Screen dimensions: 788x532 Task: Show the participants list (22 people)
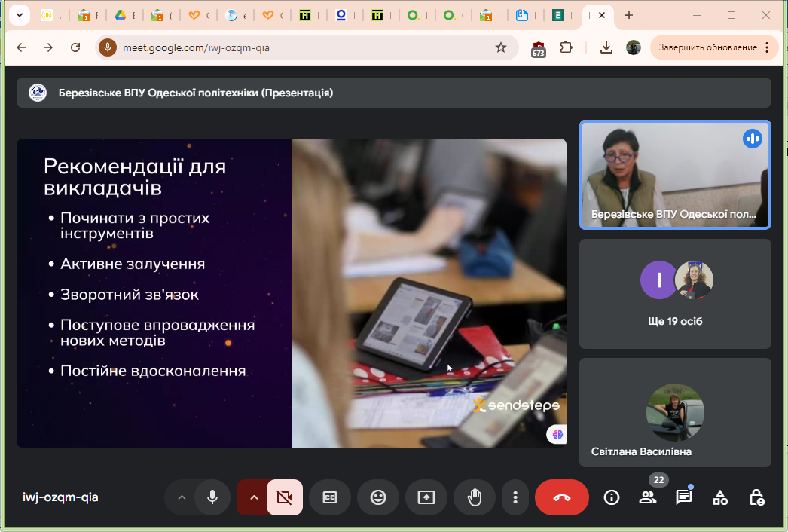click(647, 497)
